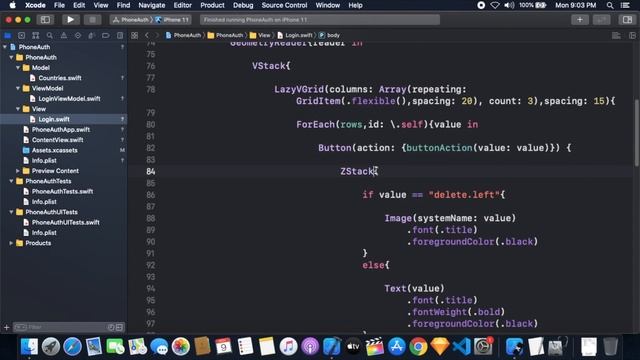Collapse the Model folder
The height and width of the screenshot is (360, 640).
(18, 68)
